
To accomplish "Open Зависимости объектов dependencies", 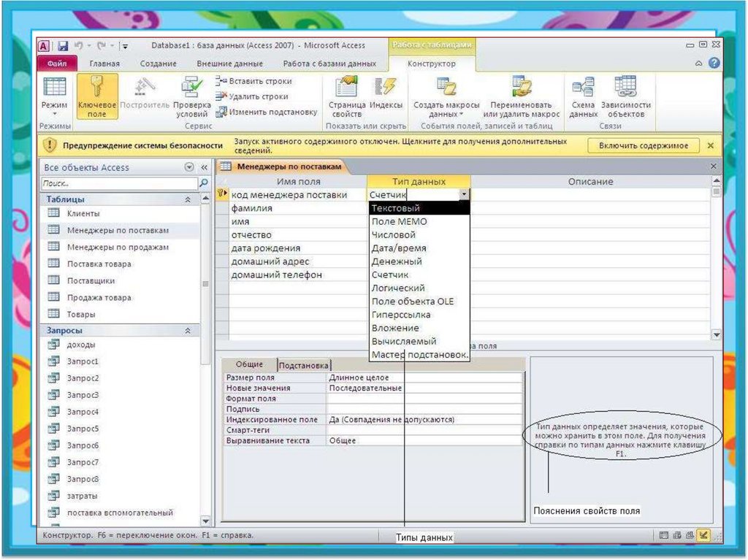I will (626, 96).
